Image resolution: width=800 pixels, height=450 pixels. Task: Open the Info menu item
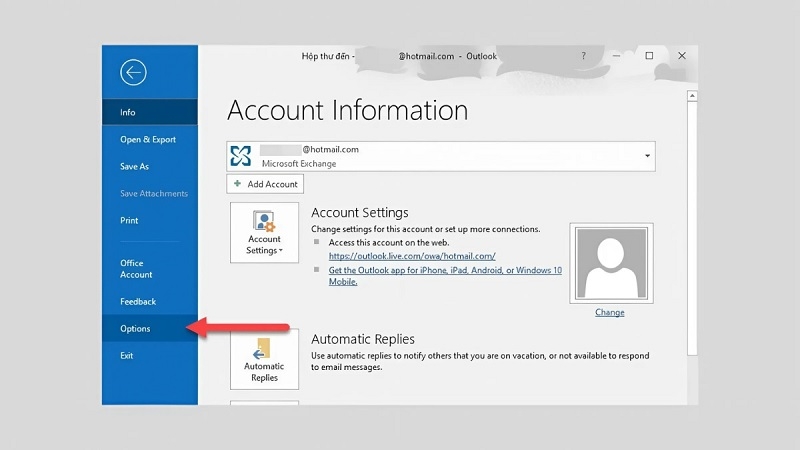point(149,112)
